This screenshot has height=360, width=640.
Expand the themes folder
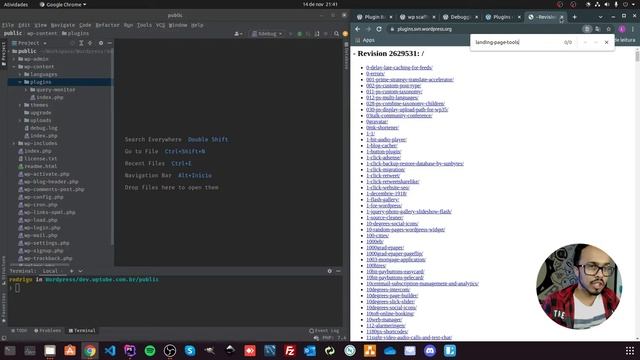tap(20, 105)
